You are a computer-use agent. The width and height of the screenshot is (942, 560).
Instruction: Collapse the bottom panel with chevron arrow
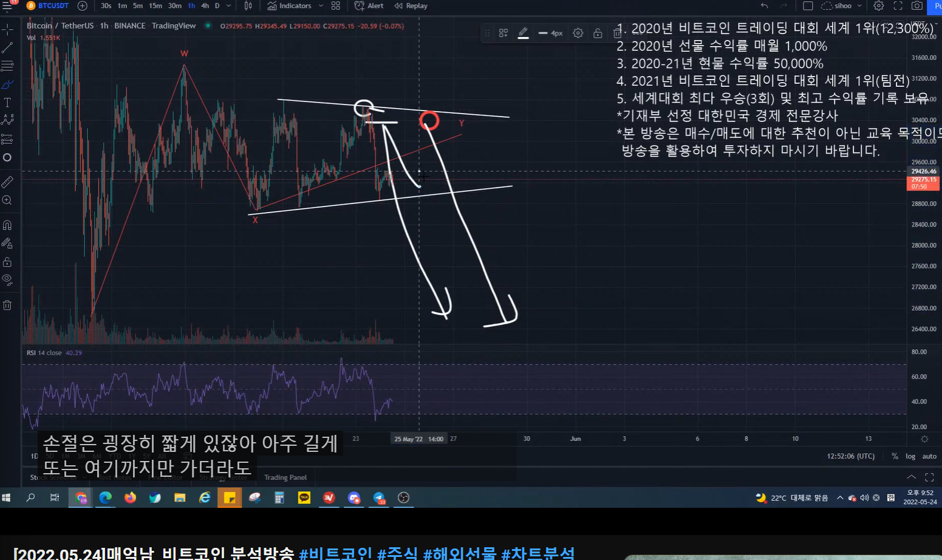tap(911, 477)
